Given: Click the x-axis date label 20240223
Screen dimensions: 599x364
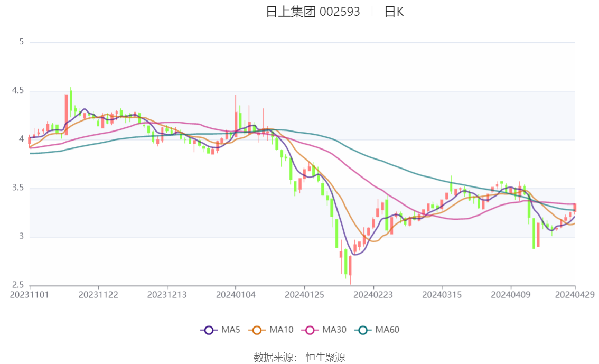Looking at the screenshot, I should [373, 295].
